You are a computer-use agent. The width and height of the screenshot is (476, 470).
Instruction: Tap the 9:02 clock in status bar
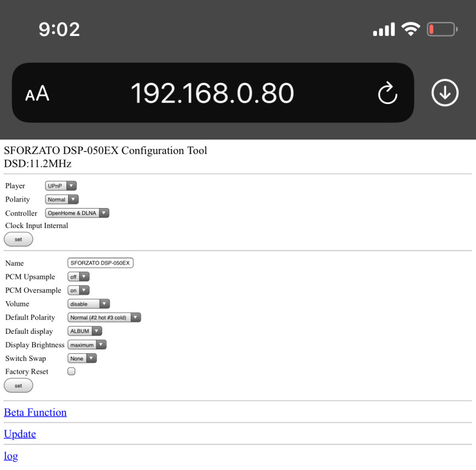coord(59,29)
